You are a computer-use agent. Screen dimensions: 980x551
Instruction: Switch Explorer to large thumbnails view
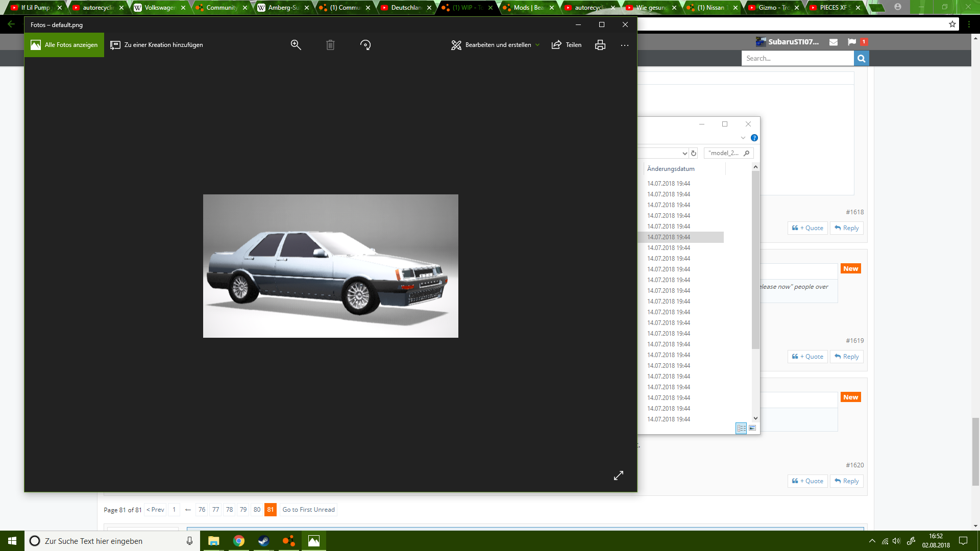point(752,428)
